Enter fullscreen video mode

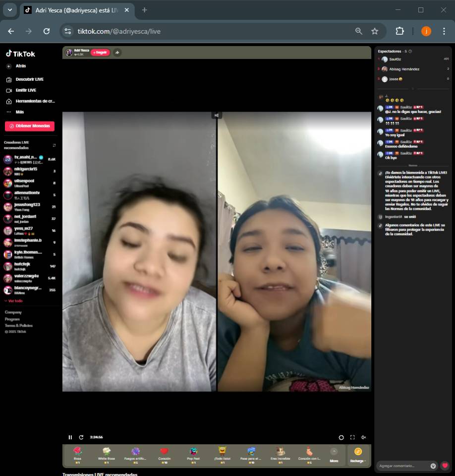coord(352,437)
